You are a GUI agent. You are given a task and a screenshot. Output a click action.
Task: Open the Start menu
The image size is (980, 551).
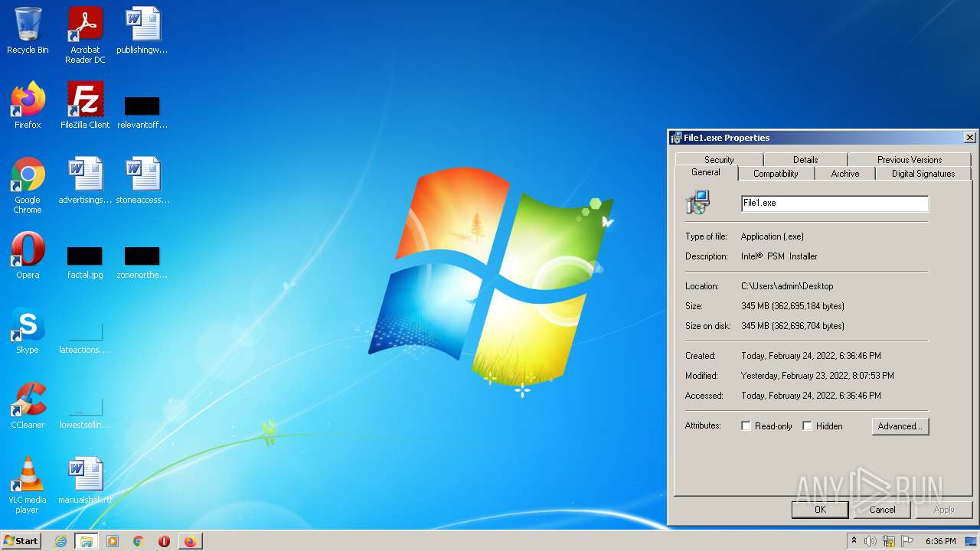tap(21, 541)
